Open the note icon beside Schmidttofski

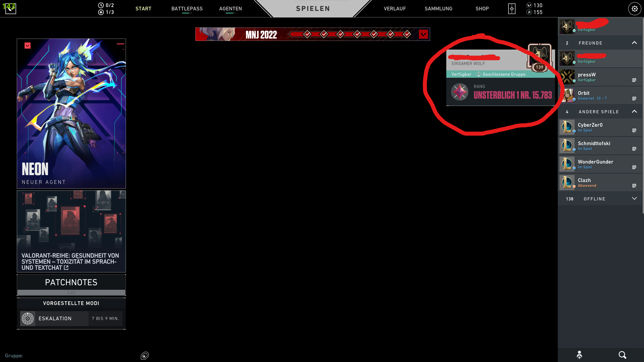[634, 149]
